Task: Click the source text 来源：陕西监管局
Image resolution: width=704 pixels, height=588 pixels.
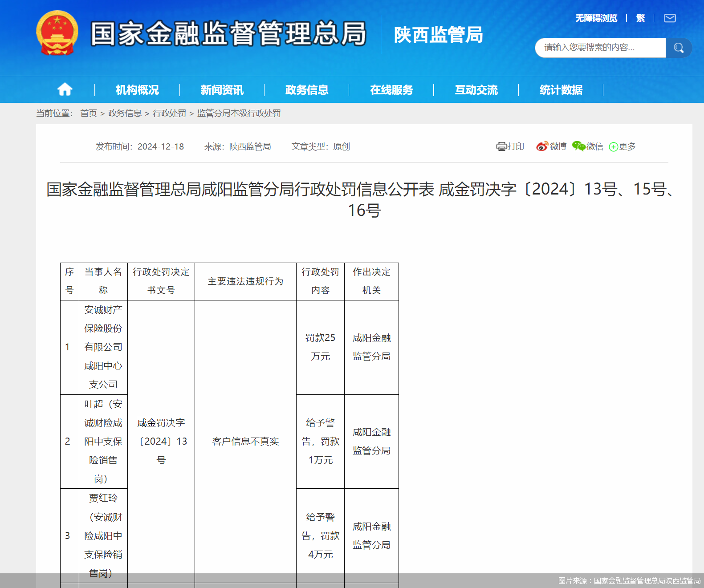Action: [x=237, y=146]
